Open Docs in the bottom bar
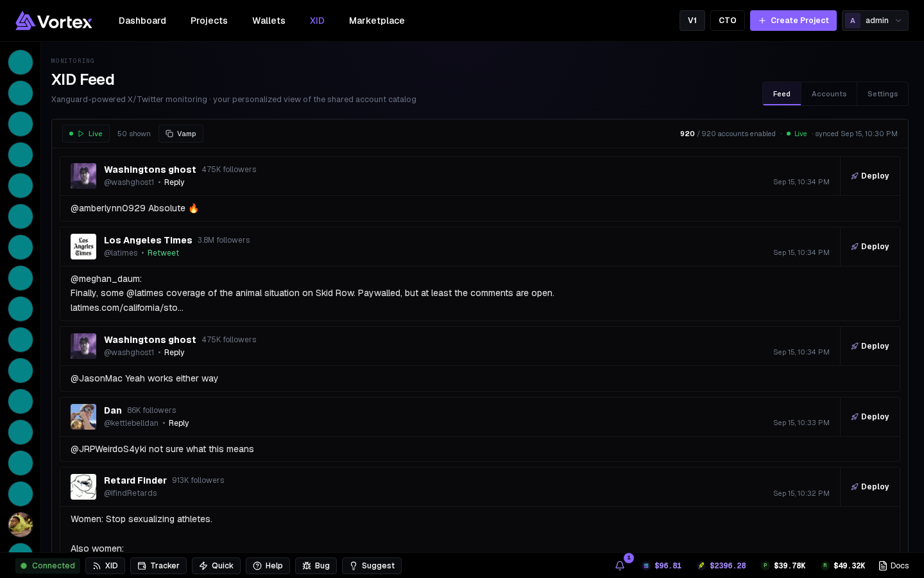The width and height of the screenshot is (924, 578). [x=894, y=566]
